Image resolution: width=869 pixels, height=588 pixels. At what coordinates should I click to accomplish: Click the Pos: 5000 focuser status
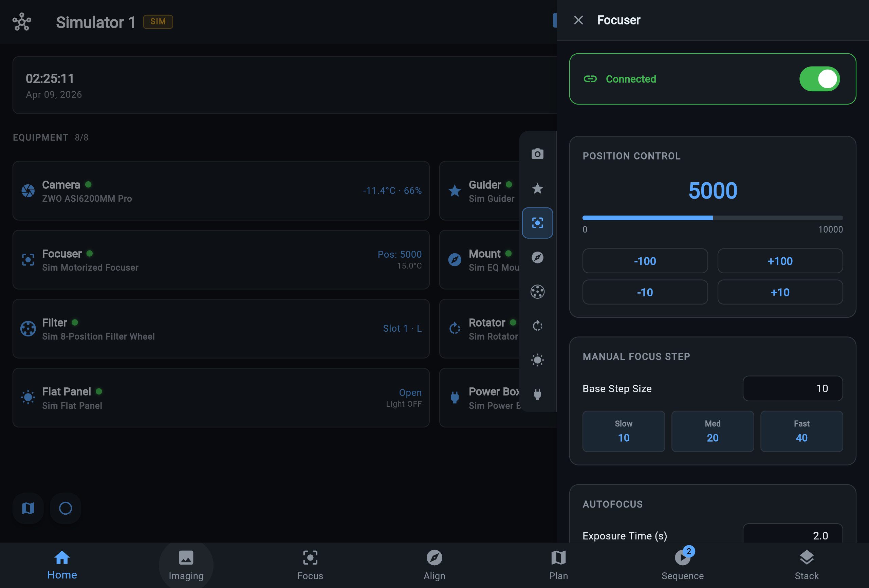pos(400,254)
